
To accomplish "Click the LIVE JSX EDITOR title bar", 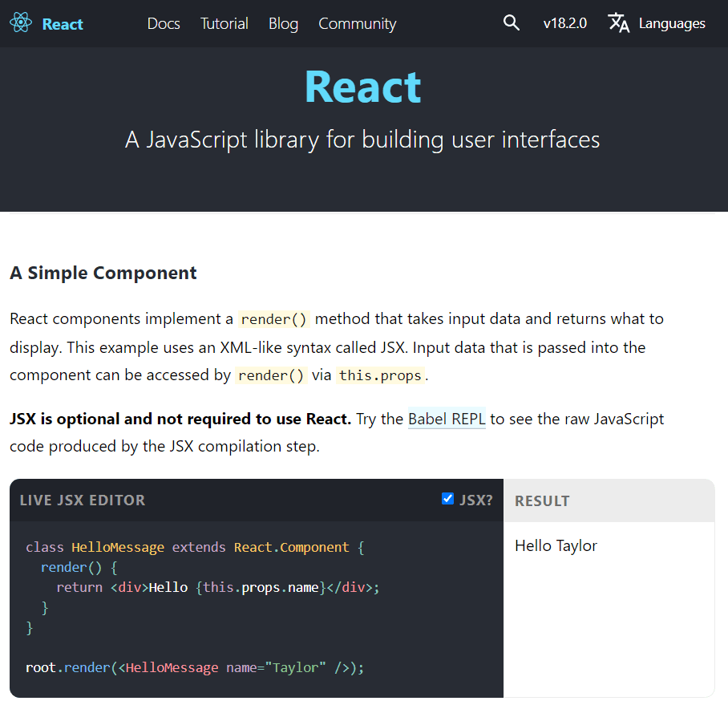I will tap(82, 500).
